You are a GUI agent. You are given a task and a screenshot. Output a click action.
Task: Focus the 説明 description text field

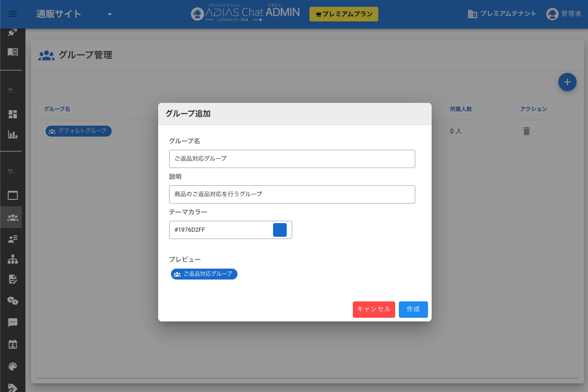click(292, 194)
